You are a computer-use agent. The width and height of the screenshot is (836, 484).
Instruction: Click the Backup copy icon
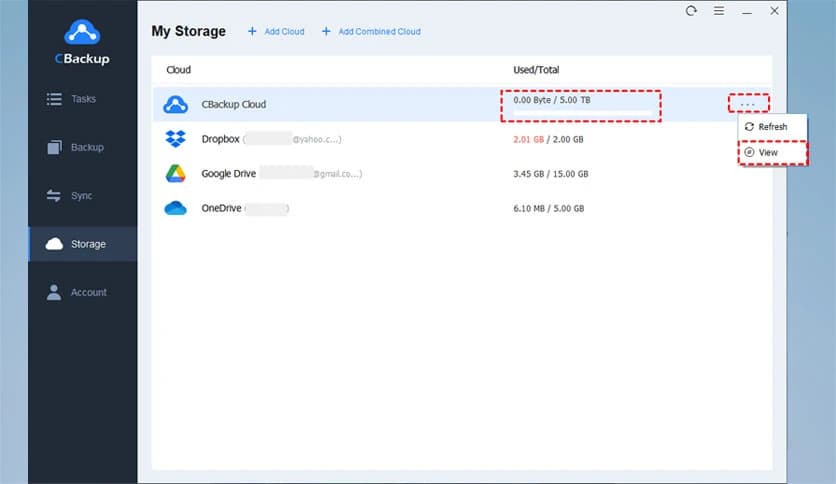54,147
